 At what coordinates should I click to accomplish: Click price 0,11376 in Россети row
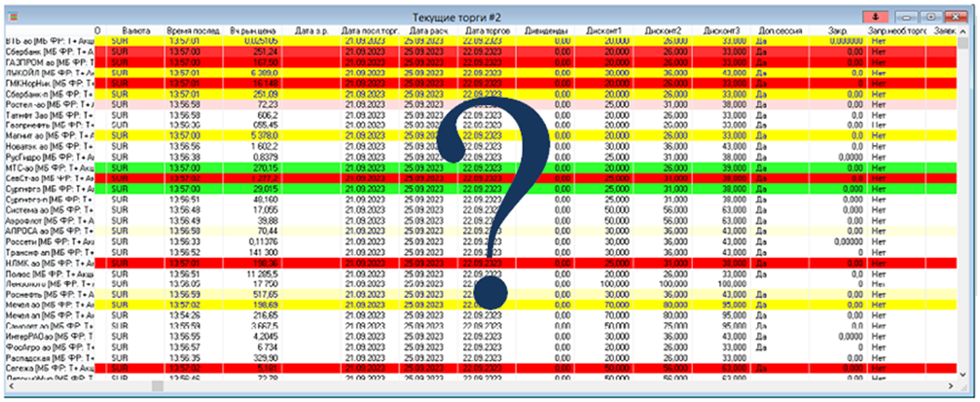point(264,242)
